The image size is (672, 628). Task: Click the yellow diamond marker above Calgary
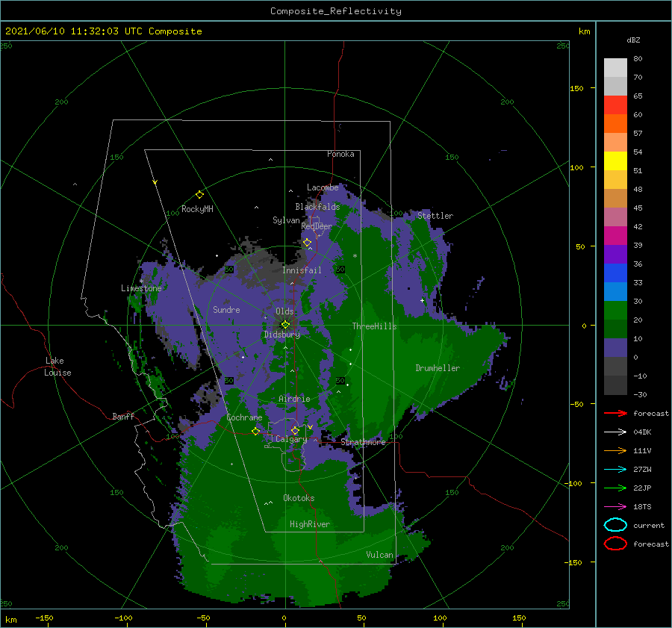point(295,430)
